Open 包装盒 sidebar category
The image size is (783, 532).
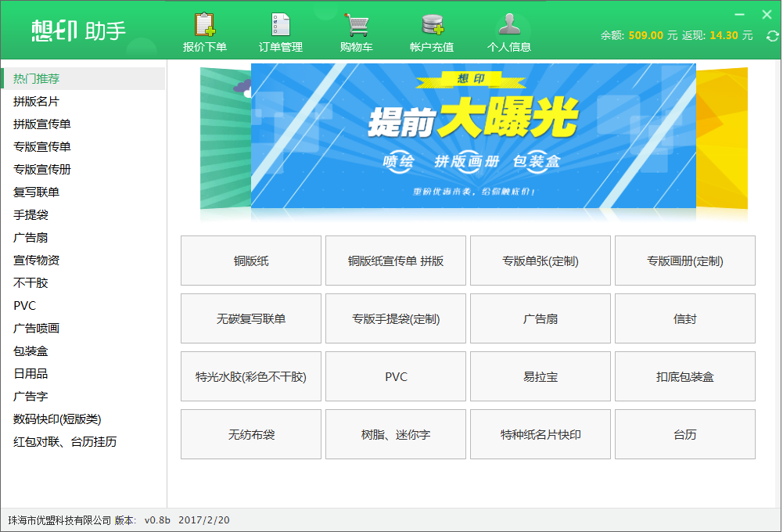pos(84,351)
